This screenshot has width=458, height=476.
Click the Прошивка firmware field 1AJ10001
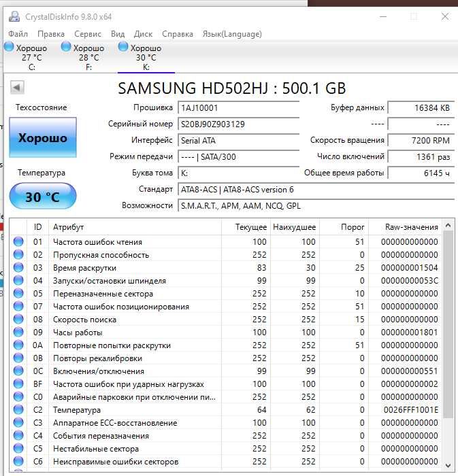(238, 108)
